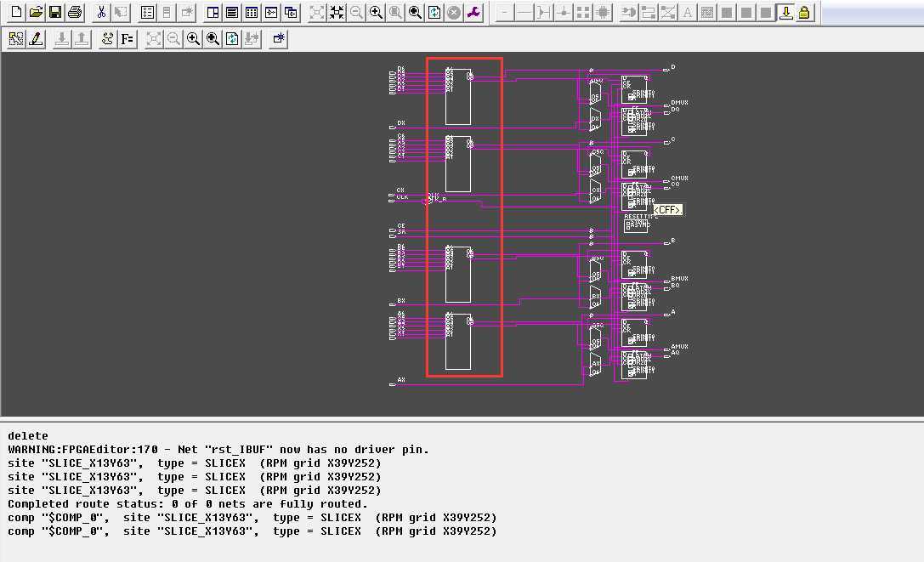
Task: Open the Array window grid icon
Action: (x=252, y=12)
